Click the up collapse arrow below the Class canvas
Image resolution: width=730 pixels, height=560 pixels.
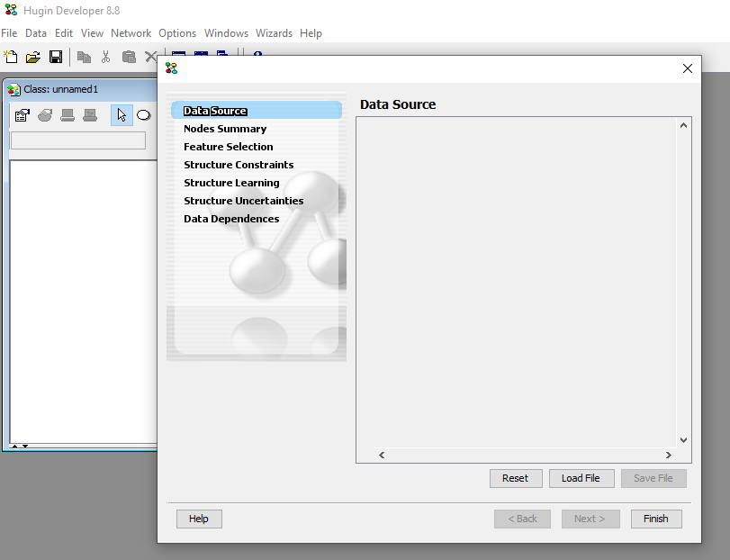15,446
